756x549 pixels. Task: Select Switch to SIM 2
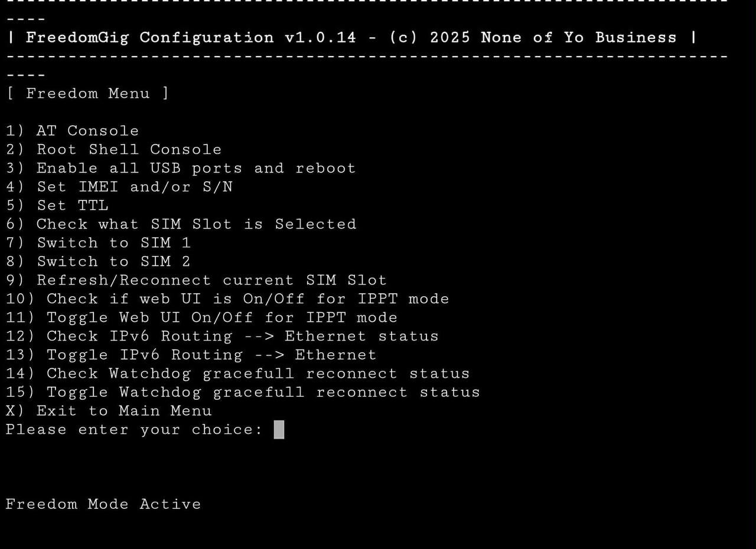(x=99, y=262)
